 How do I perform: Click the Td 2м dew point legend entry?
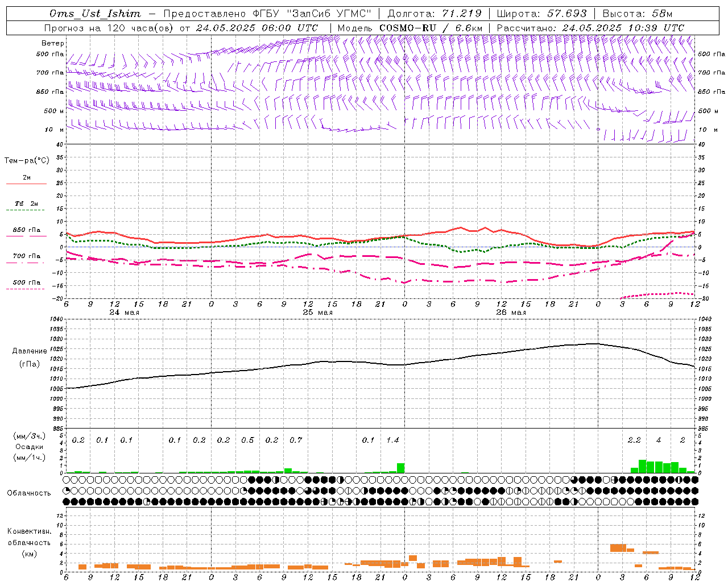[x=27, y=203]
